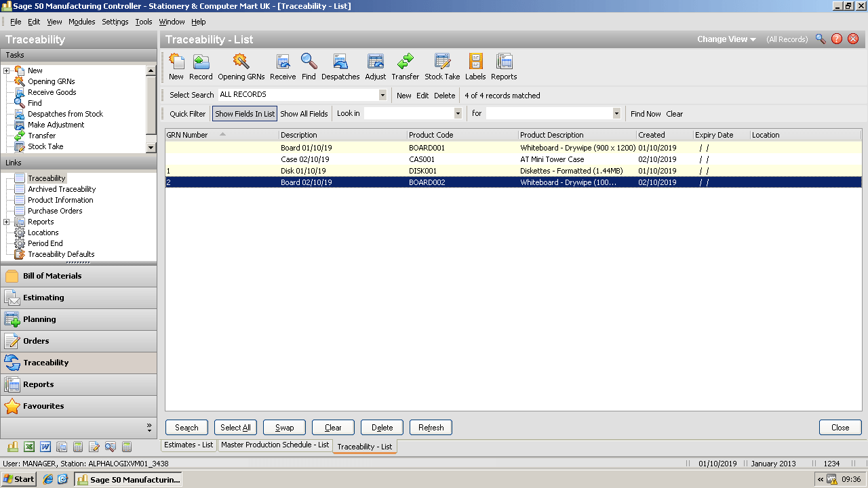This screenshot has height=488, width=868.
Task: Click the Search button below the list
Action: [x=186, y=428]
